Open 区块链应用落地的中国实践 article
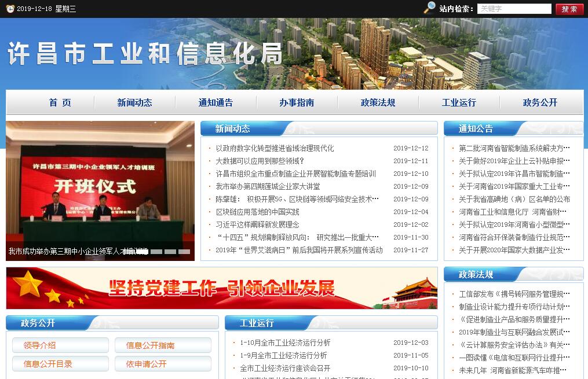This screenshot has height=379, width=588. click(257, 212)
